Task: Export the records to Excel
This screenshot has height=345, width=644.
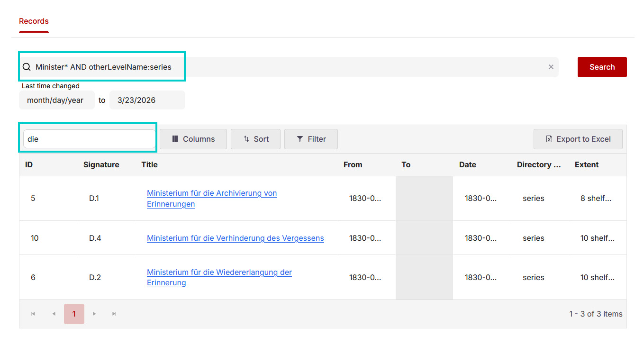Action: tap(578, 139)
